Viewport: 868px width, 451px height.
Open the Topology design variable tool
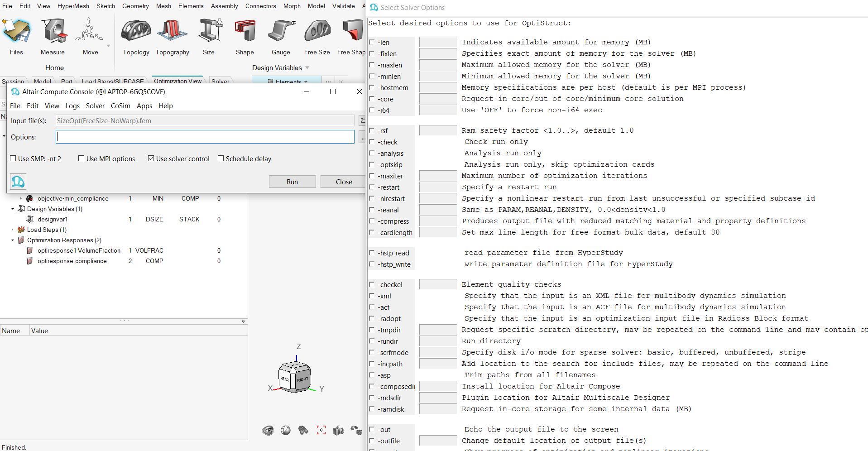(x=136, y=36)
